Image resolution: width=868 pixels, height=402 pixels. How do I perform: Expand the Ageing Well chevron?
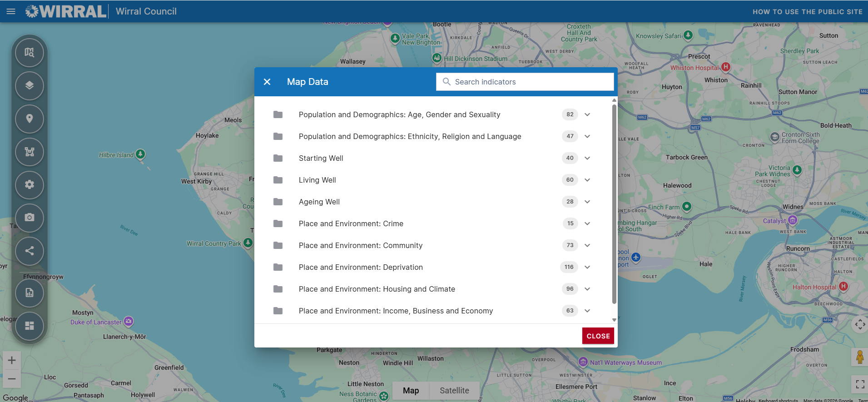(x=587, y=202)
